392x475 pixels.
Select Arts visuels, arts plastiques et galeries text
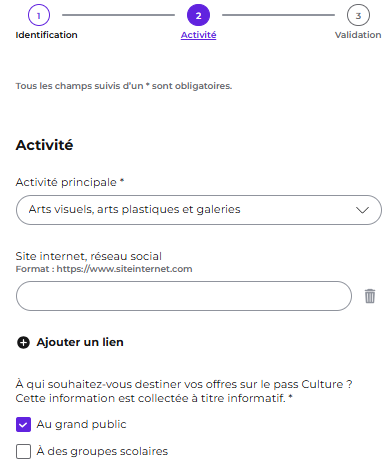134,209
